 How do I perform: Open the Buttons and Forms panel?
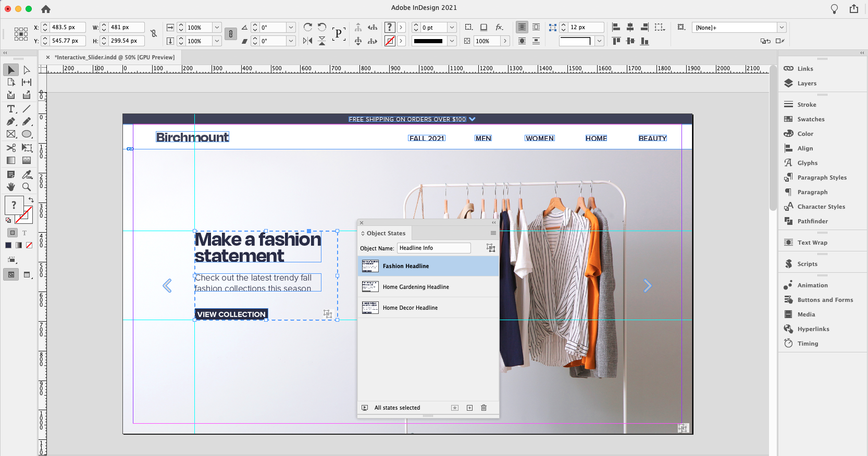click(825, 300)
